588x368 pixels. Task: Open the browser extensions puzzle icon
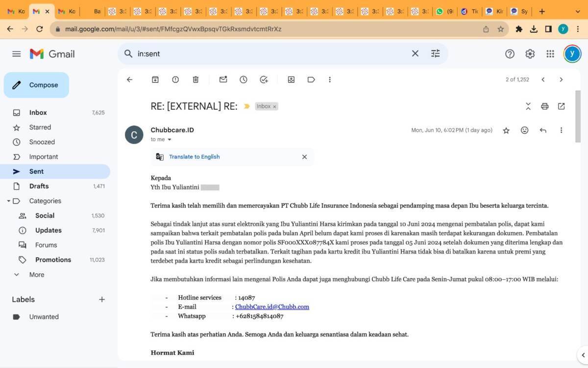click(x=519, y=29)
